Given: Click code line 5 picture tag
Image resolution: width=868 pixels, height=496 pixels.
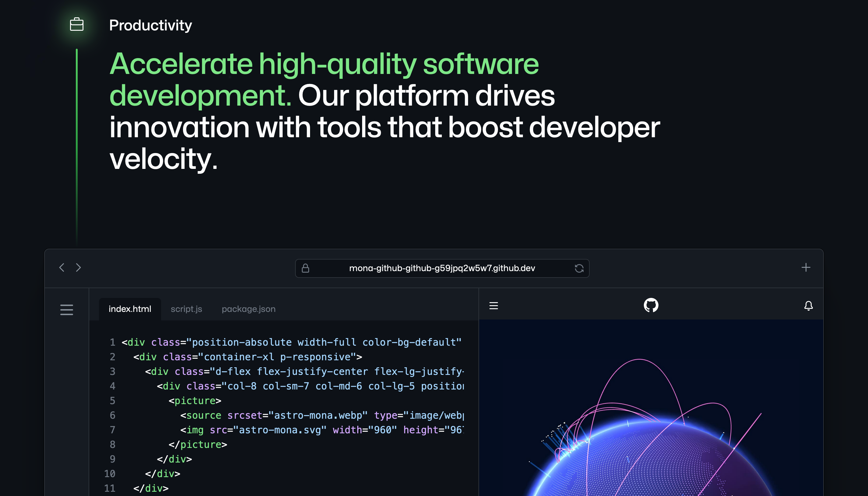Looking at the screenshot, I should coord(195,401).
